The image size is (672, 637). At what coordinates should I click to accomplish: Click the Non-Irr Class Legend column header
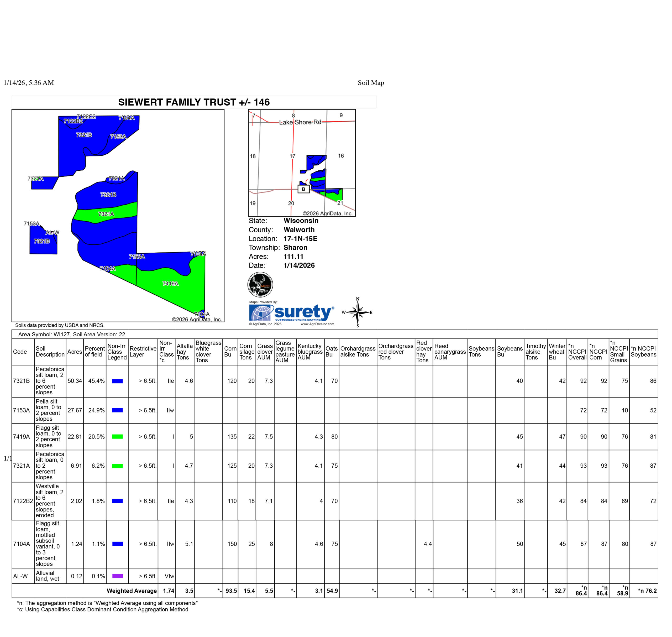(117, 351)
